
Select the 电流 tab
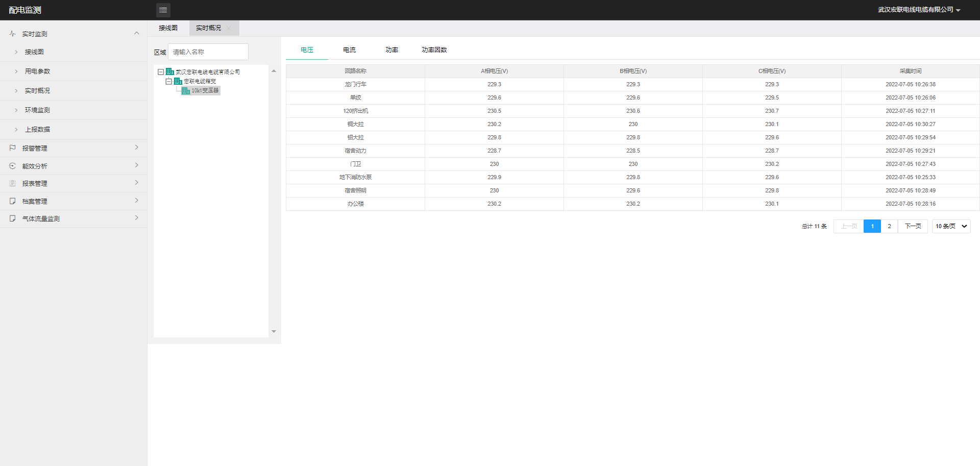349,50
